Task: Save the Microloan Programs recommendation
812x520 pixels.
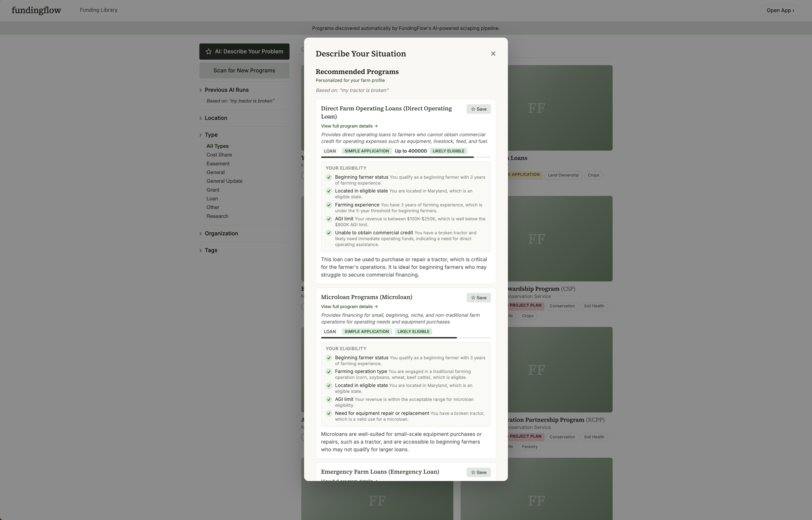Action: point(478,297)
